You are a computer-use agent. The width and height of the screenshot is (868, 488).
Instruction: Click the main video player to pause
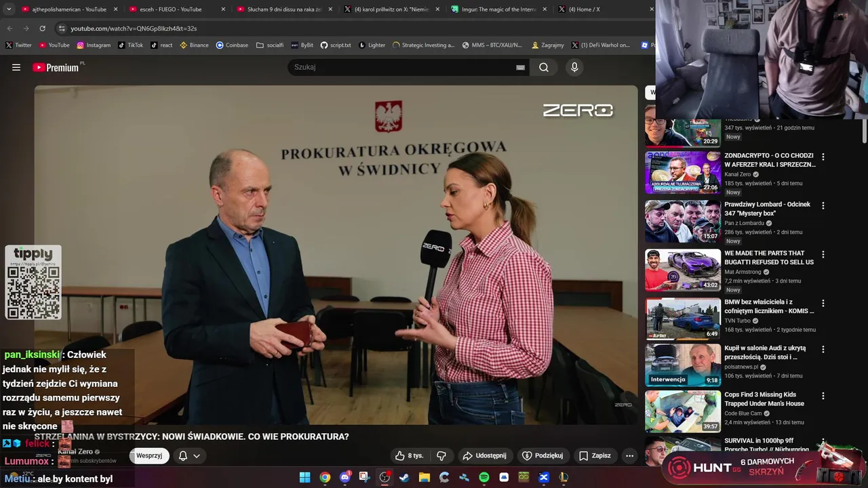click(336, 255)
